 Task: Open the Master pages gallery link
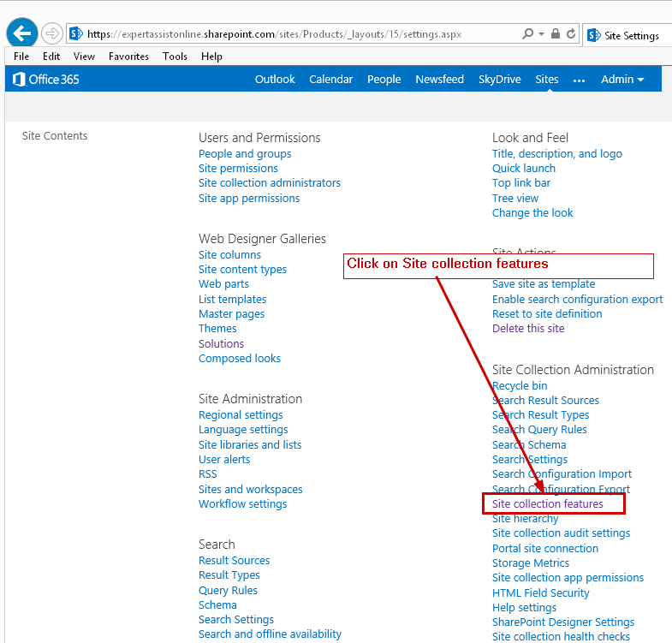pyautogui.click(x=231, y=314)
